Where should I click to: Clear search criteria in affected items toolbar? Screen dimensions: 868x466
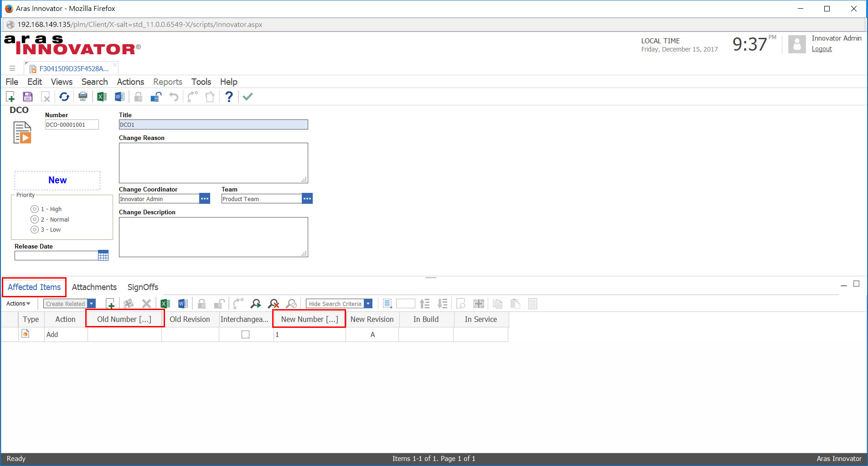(274, 304)
